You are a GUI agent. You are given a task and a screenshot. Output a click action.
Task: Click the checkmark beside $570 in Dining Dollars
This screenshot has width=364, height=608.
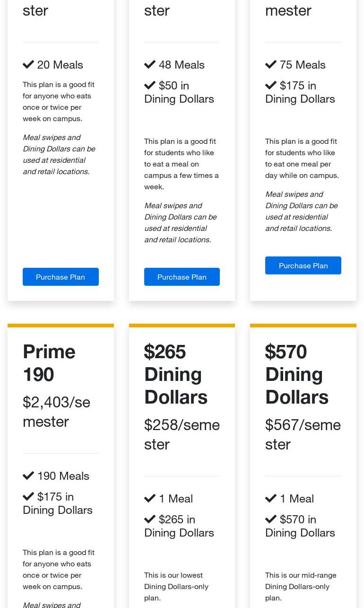tap(271, 519)
